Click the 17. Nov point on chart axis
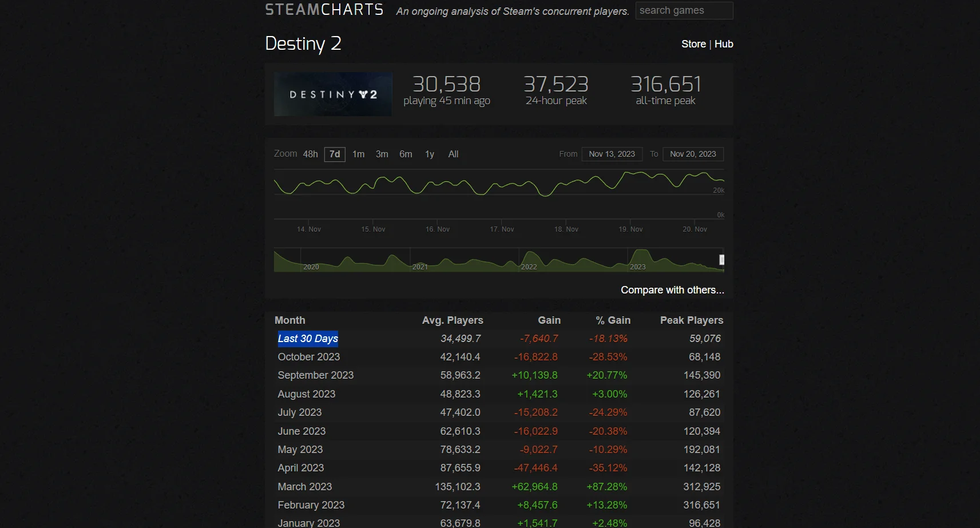980x528 pixels. (x=502, y=229)
